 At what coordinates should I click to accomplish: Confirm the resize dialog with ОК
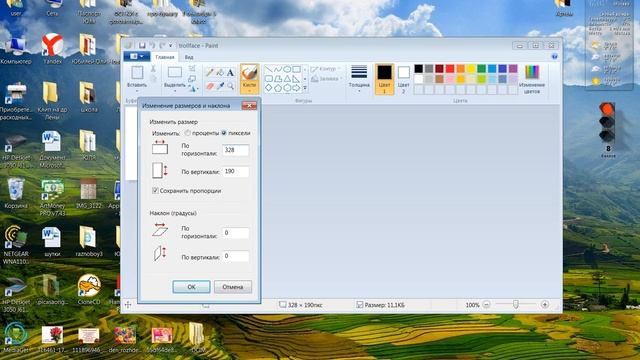coord(191,287)
